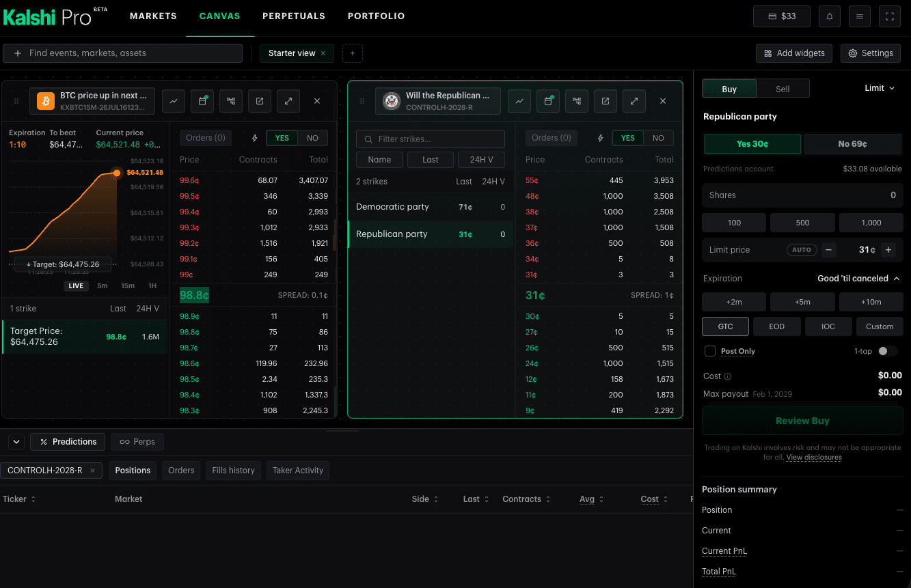
Task: Open the Limit order type dropdown
Action: pyautogui.click(x=880, y=88)
